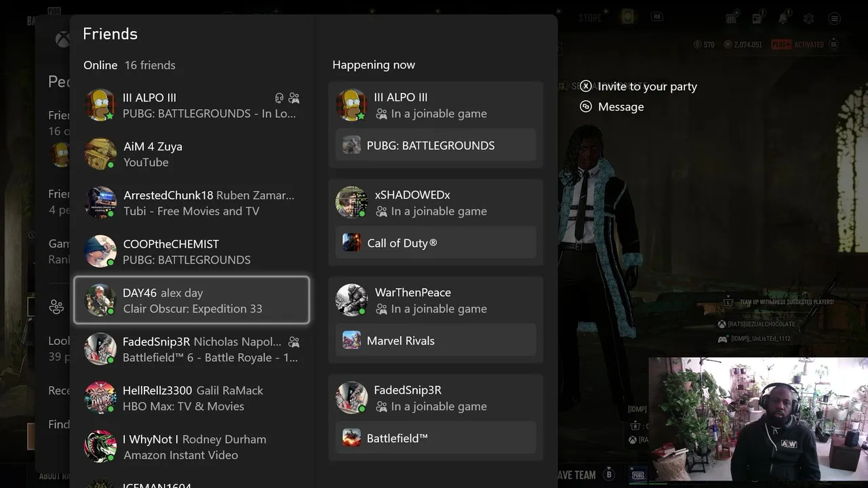The image size is (868, 488).
Task: Choose Message option
Action: 620,106
